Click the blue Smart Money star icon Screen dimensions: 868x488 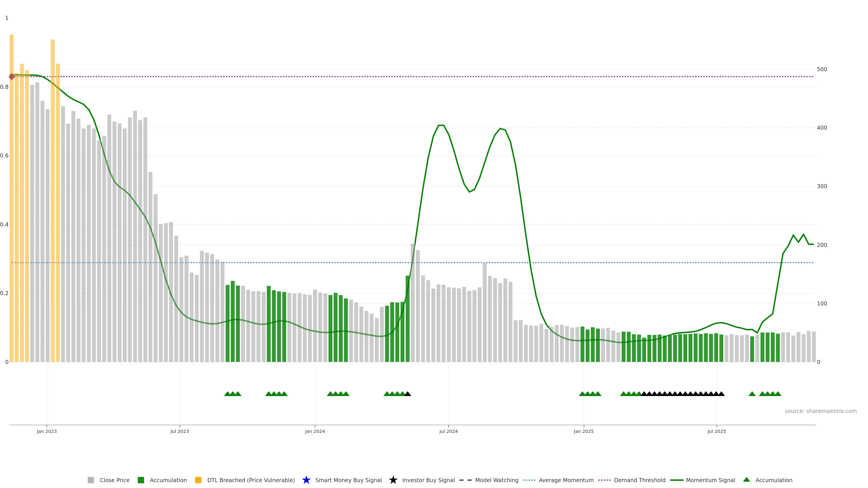point(306,480)
